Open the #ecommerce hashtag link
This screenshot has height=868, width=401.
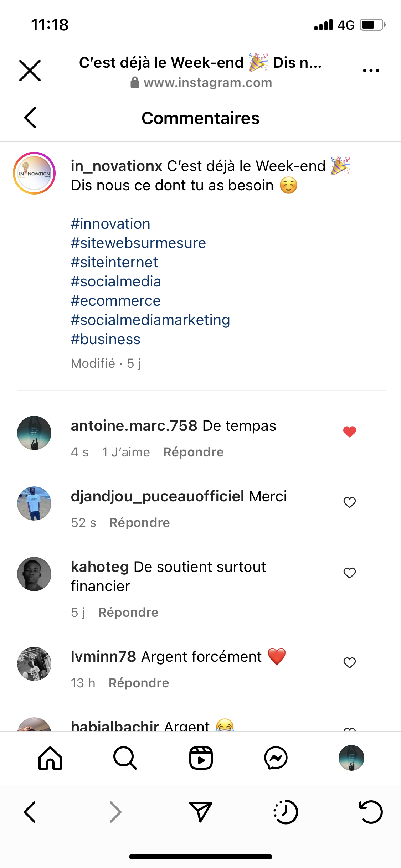(x=116, y=301)
